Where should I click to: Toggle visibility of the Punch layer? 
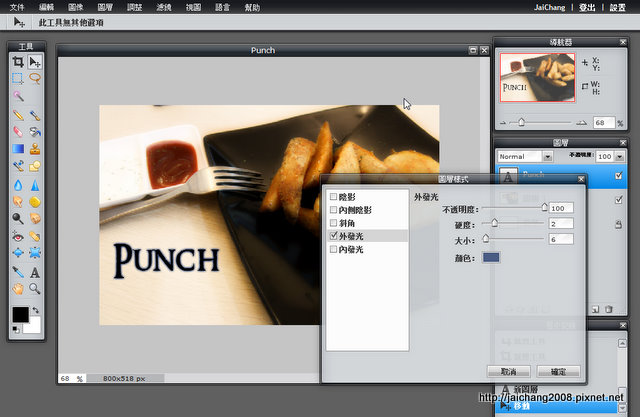619,175
